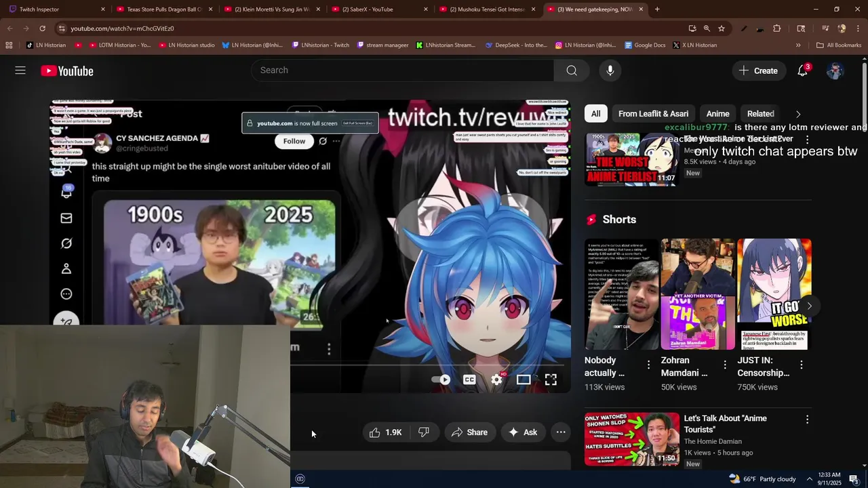Select the Anime filter chip
868x488 pixels.
click(x=717, y=114)
